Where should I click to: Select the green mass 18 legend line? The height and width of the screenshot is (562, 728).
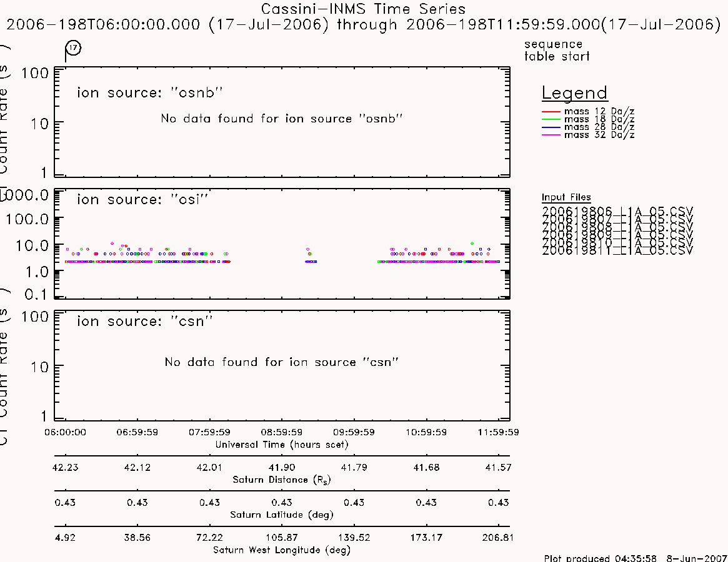pyautogui.click(x=551, y=120)
